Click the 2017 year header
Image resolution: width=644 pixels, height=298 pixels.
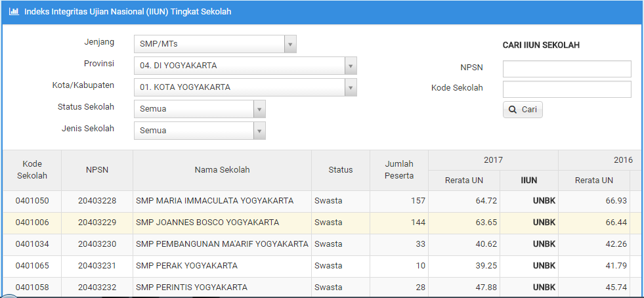[493, 160]
